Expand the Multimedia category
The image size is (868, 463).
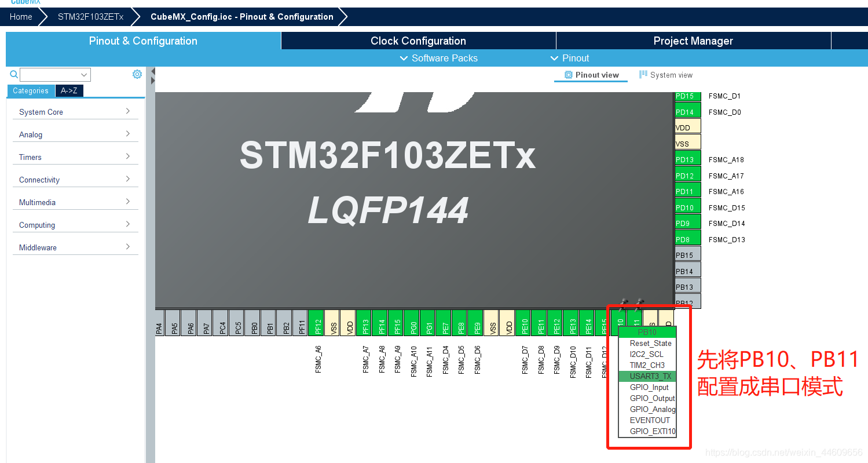coord(75,202)
